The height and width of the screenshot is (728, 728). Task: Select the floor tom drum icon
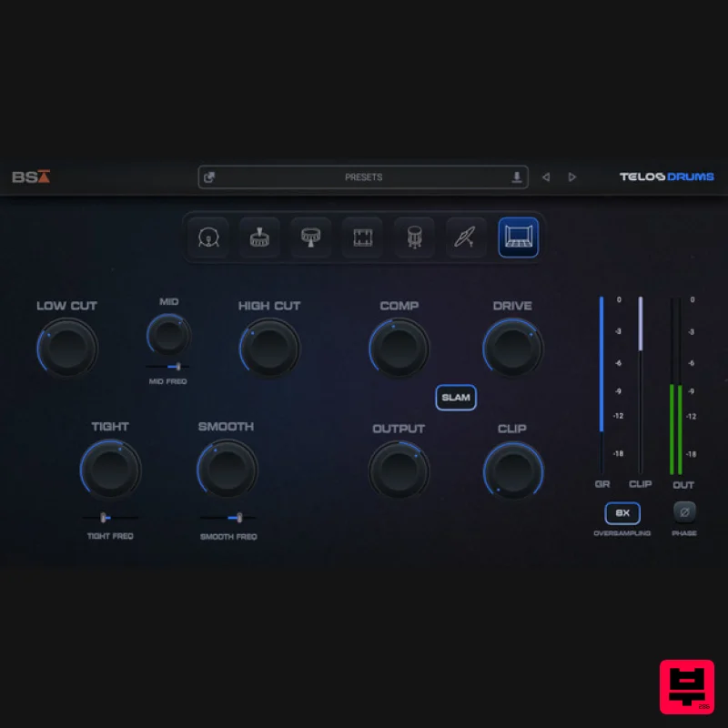414,238
